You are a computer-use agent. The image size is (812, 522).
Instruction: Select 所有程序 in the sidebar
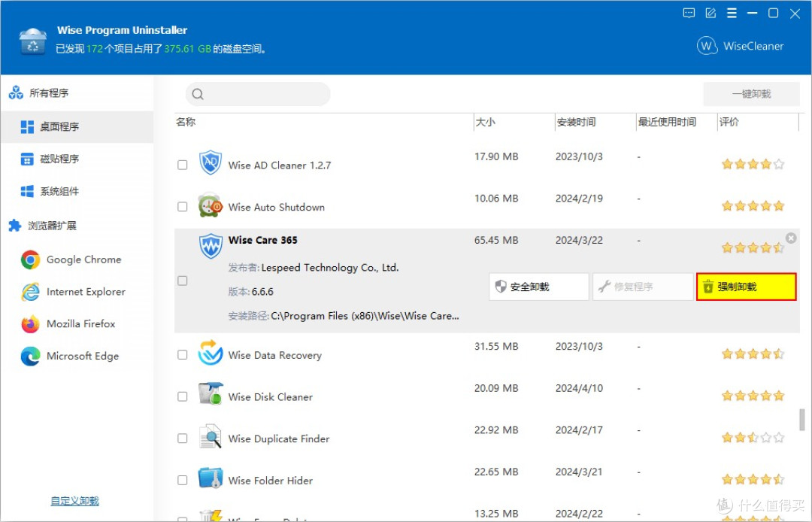49,93
